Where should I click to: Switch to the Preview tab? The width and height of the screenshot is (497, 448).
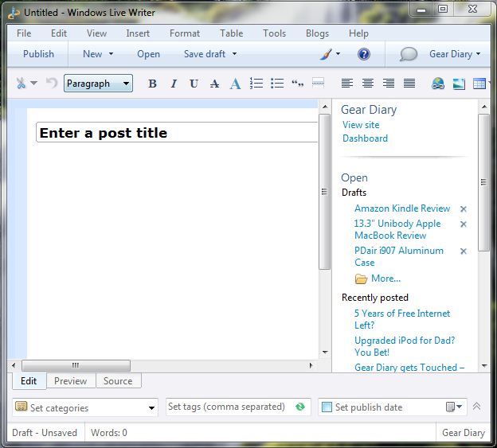coord(70,381)
